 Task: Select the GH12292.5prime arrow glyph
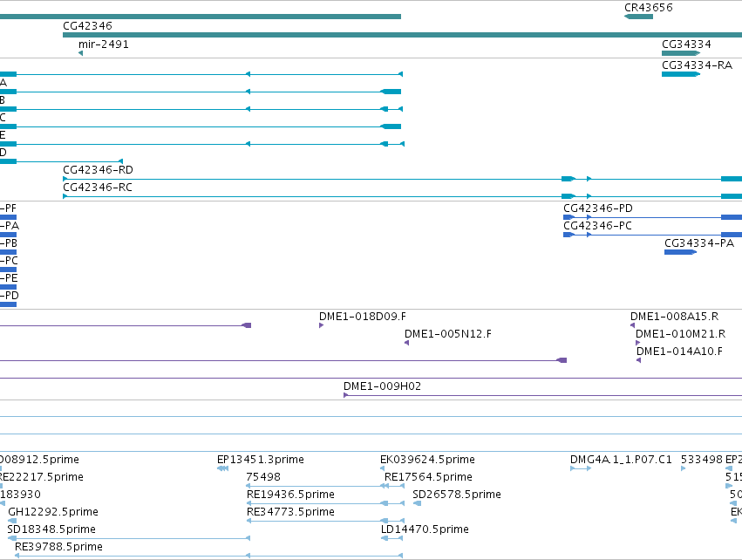pyautogui.click(x=12, y=521)
